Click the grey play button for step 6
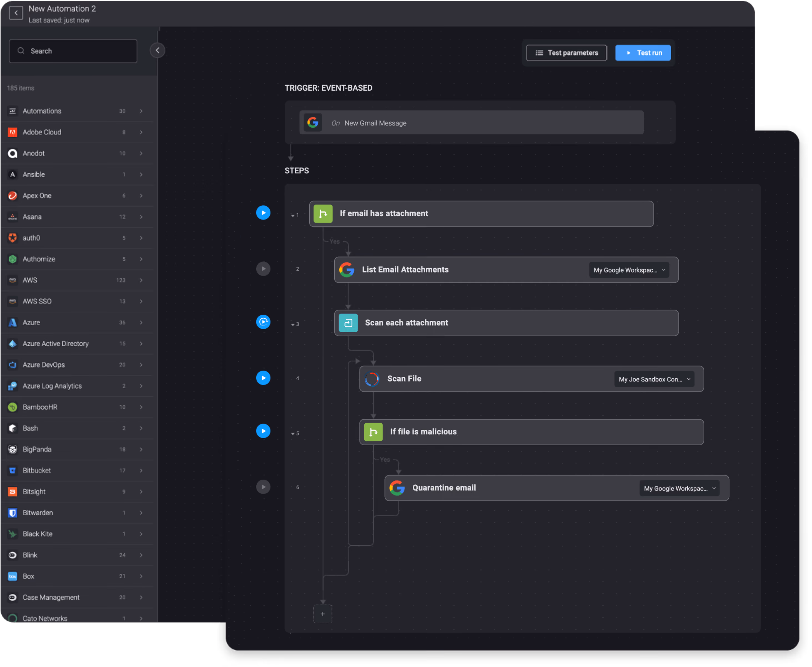 [x=264, y=488]
